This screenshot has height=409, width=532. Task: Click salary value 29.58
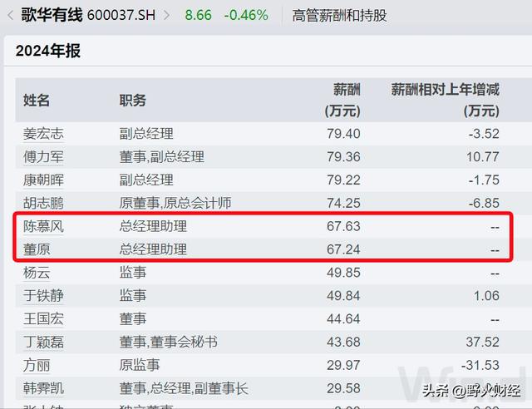tap(343, 388)
